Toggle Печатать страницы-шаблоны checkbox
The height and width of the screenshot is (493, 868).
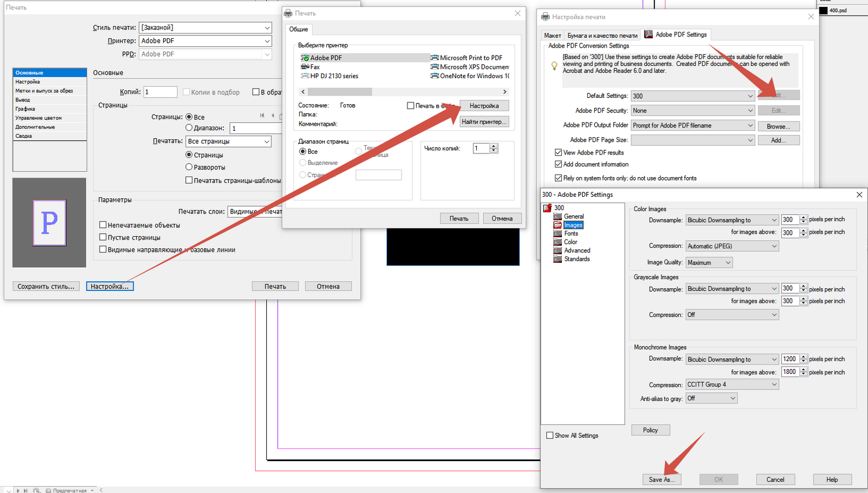[189, 180]
